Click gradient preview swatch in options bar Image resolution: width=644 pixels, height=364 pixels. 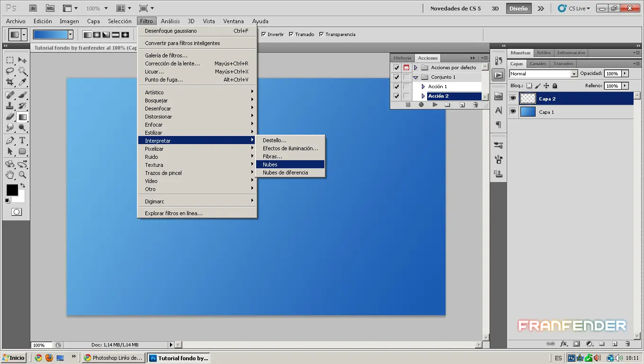50,34
